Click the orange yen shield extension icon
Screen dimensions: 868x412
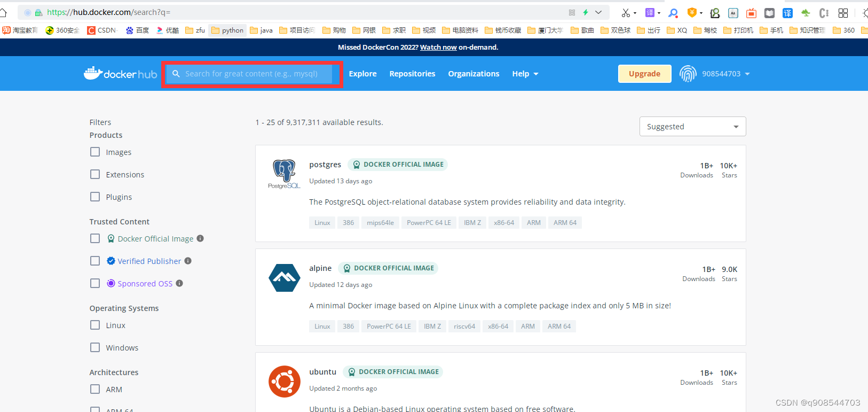pos(692,13)
